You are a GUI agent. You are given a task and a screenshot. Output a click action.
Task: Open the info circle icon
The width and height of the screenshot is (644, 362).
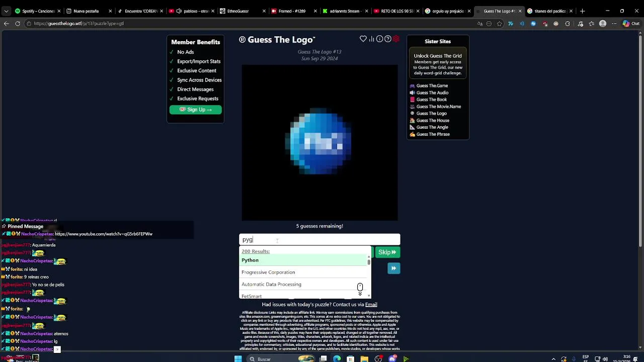(x=380, y=39)
